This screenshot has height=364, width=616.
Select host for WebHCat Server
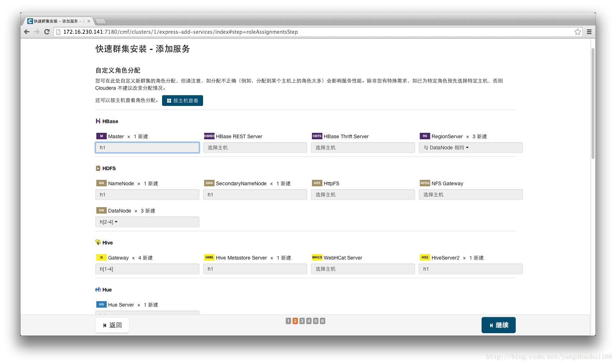point(363,269)
